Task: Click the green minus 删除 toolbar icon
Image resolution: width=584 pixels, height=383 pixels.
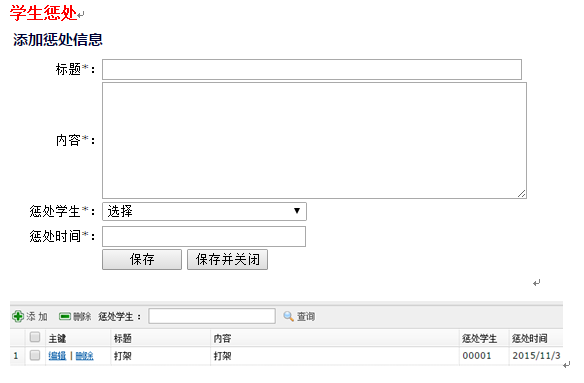Action: [x=65, y=316]
